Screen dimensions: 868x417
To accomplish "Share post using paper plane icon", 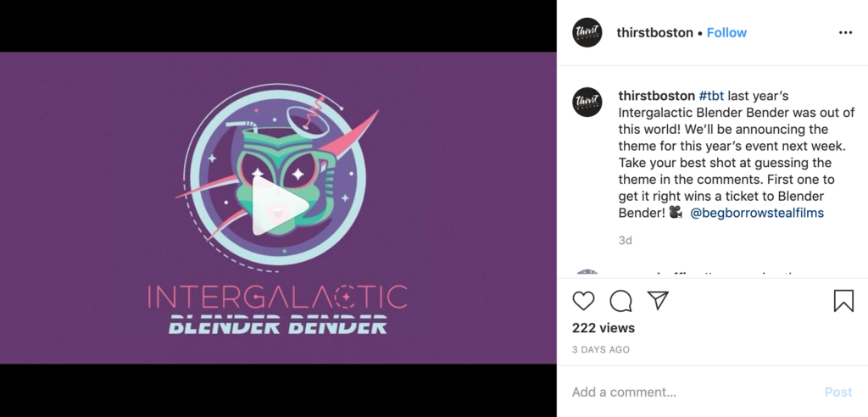I will [x=658, y=300].
